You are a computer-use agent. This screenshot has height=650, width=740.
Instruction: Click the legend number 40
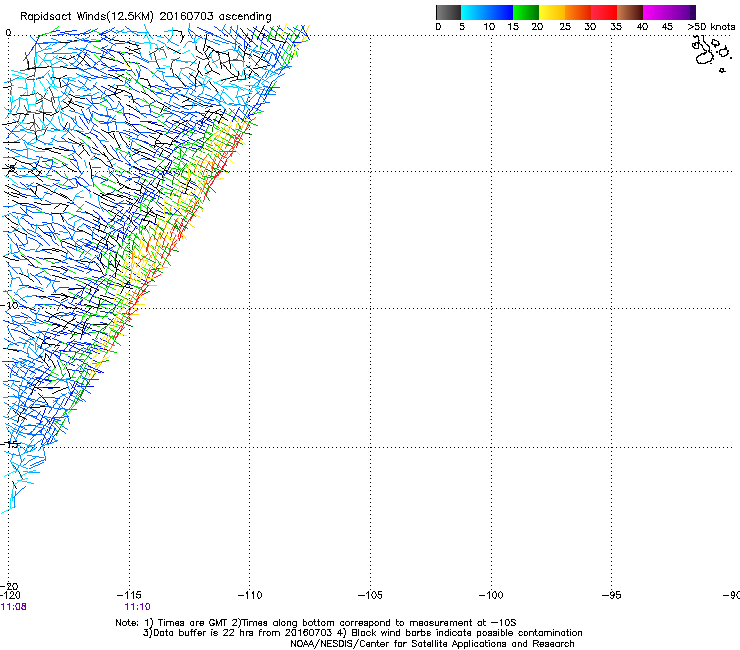642,27
